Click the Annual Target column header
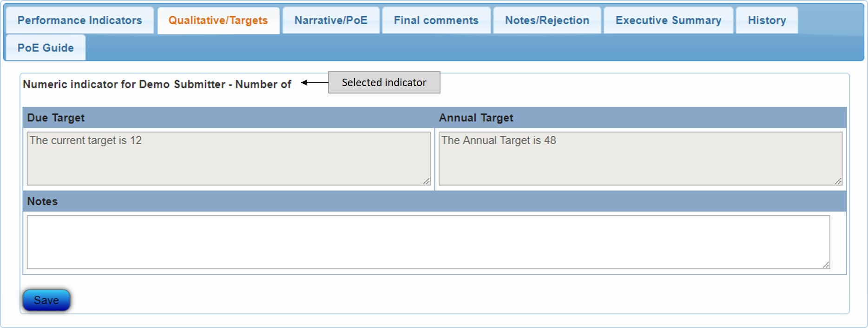 (x=476, y=118)
